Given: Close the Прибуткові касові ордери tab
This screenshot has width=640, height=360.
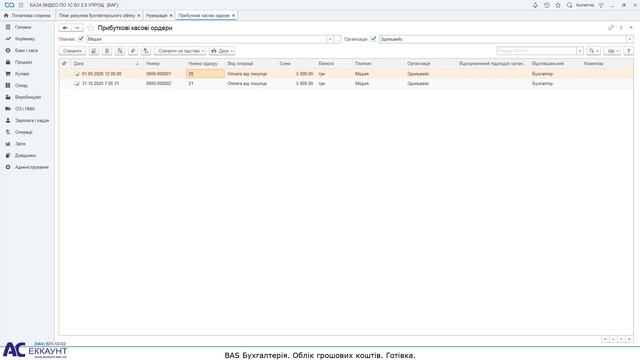Looking at the screenshot, I should [x=233, y=16].
